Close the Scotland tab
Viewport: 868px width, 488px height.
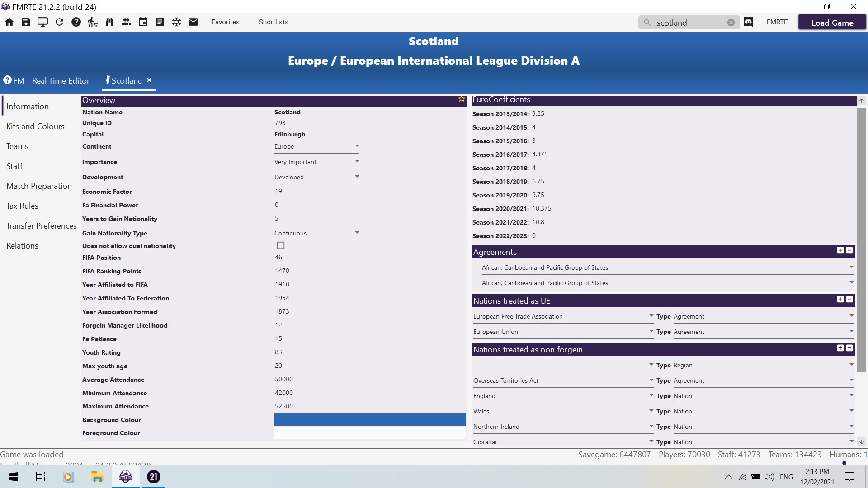(149, 80)
